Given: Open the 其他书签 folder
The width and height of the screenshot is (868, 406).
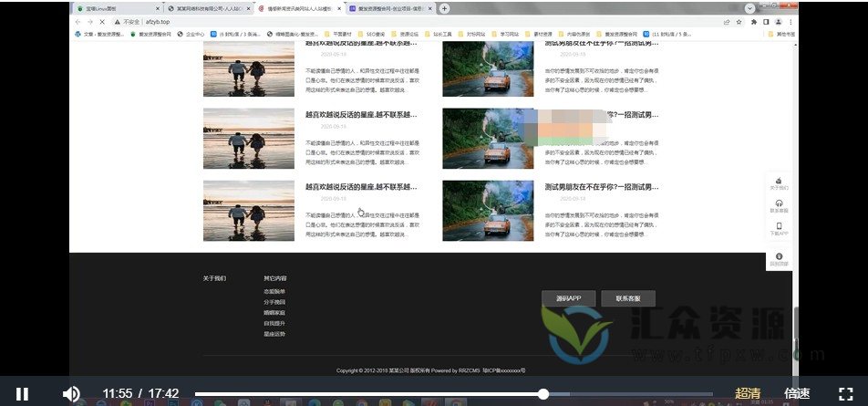Looking at the screenshot, I should (782, 34).
